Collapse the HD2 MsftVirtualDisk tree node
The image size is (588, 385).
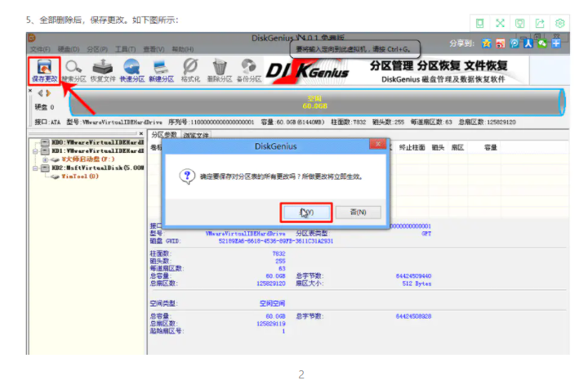[x=35, y=168]
